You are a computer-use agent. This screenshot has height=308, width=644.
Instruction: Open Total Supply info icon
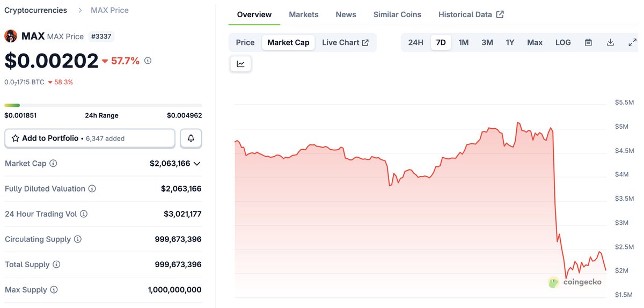click(x=56, y=265)
